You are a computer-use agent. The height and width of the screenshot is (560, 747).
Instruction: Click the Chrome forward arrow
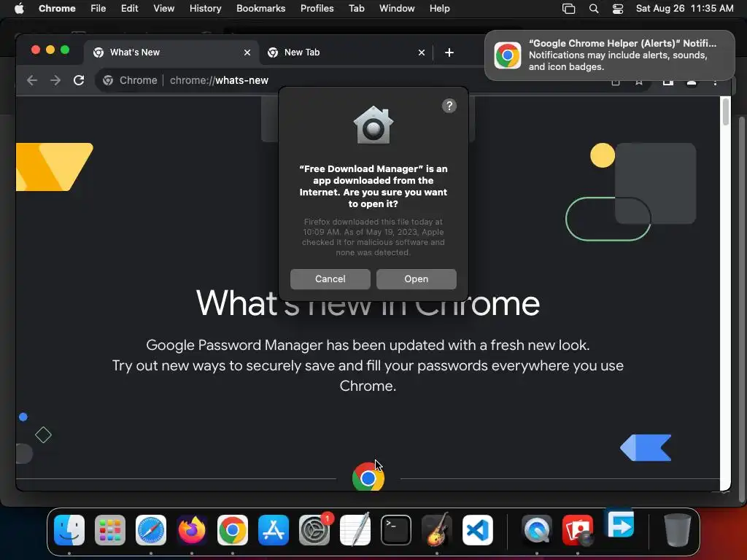(55, 80)
